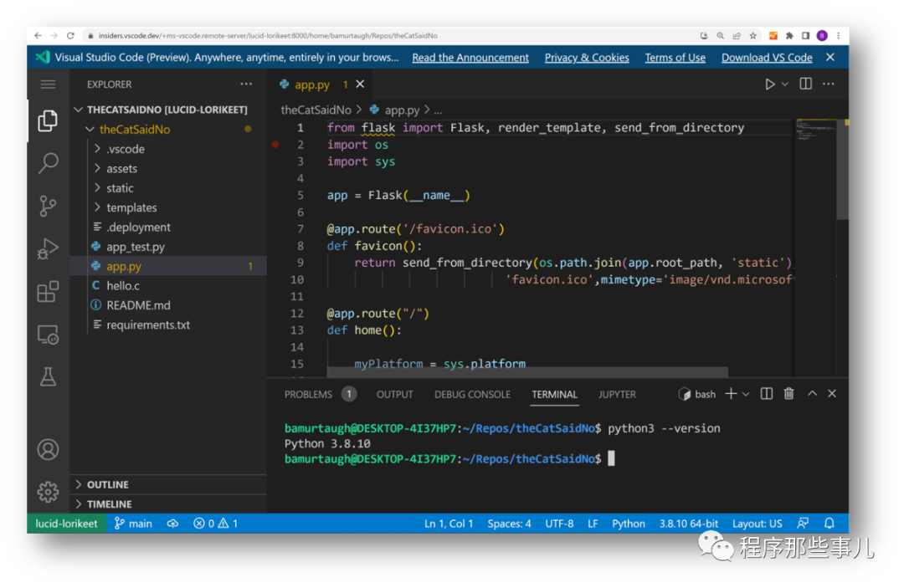
Task: Maximize the panel with up chevron
Action: pos(812,393)
